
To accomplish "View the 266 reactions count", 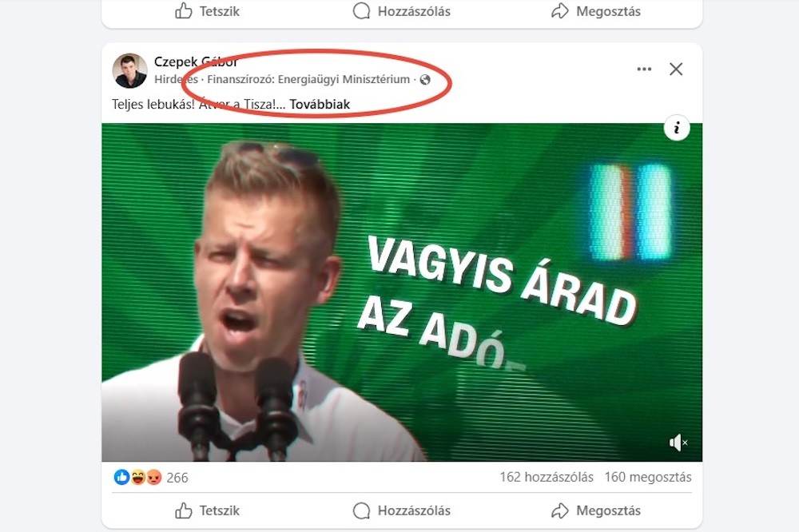I will pyautogui.click(x=177, y=478).
